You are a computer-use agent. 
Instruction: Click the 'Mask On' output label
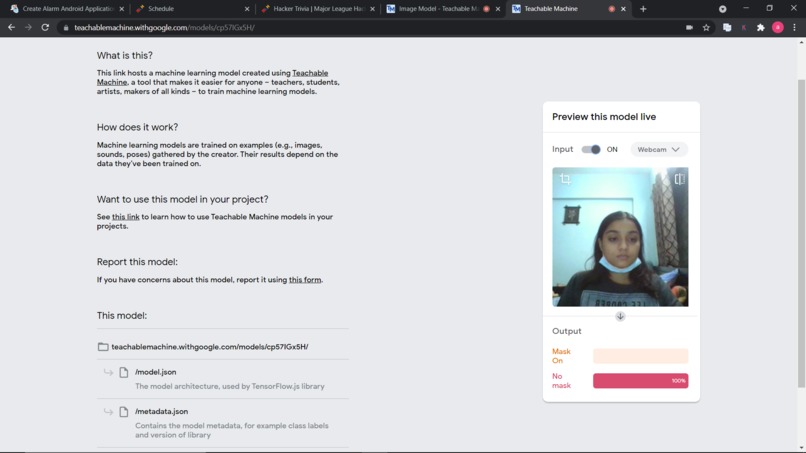pyautogui.click(x=561, y=356)
